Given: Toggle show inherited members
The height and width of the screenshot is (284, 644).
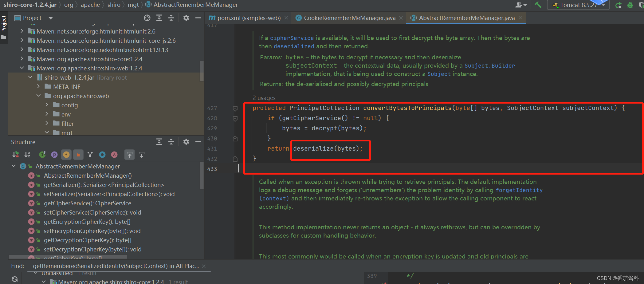Looking at the screenshot, I should click(x=42, y=155).
